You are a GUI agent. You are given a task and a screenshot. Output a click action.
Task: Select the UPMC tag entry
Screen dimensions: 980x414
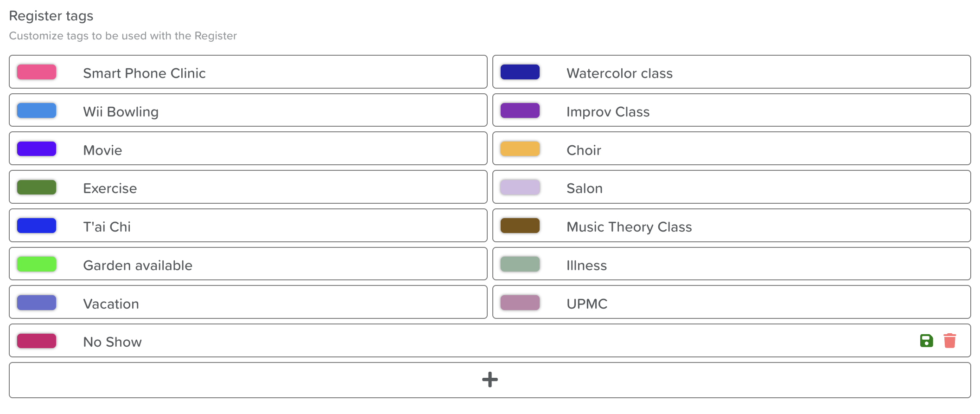[732, 302]
